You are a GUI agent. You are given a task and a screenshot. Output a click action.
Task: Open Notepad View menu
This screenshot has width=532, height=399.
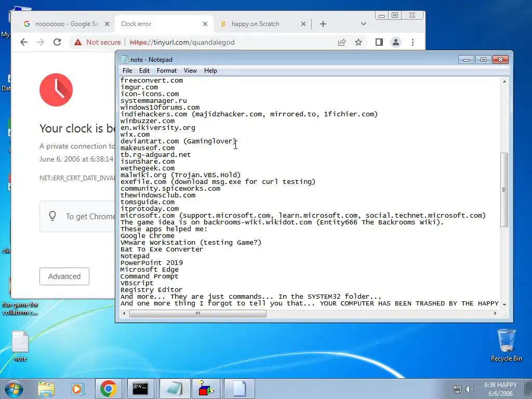[190, 71]
